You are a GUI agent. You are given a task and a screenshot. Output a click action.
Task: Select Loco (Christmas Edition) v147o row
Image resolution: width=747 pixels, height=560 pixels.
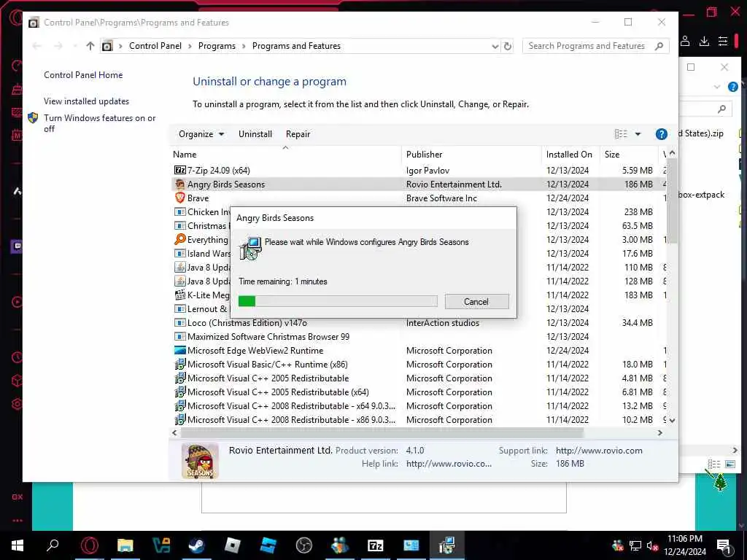tap(418, 323)
